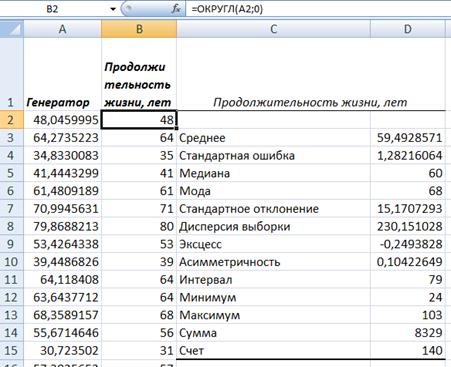This screenshot has width=451, height=367.
Task: Click skewness value 0,10422649
Action: pos(408,261)
